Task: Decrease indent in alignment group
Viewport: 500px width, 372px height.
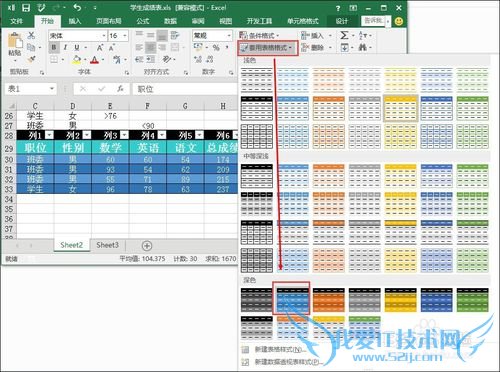Action: 139,60
